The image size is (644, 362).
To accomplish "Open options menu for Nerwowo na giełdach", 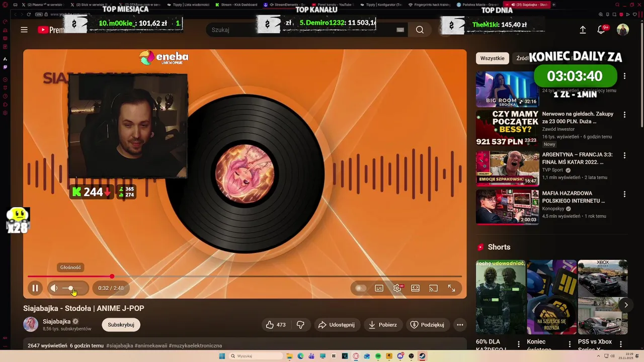I will coord(624,115).
